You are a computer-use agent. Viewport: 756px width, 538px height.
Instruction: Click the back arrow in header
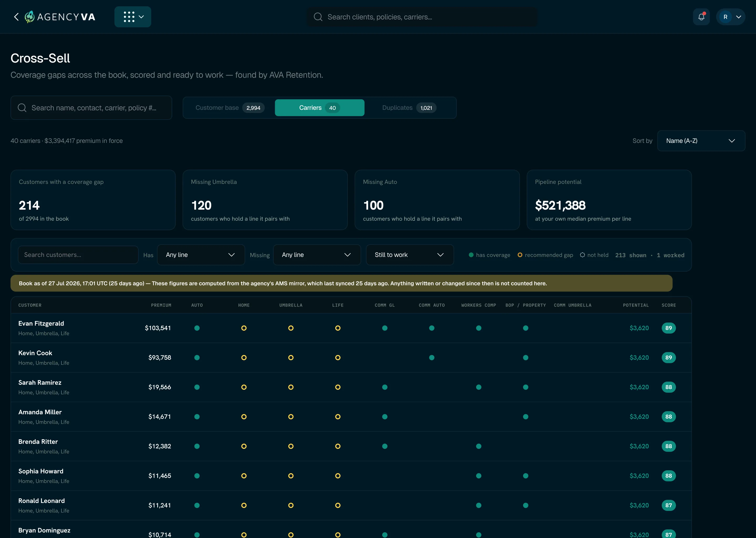(x=16, y=17)
